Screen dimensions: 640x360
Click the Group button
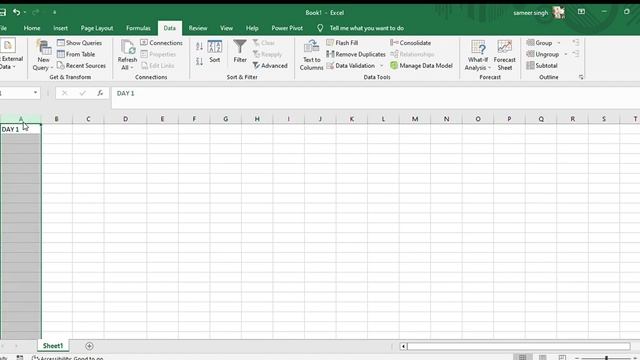click(540, 42)
